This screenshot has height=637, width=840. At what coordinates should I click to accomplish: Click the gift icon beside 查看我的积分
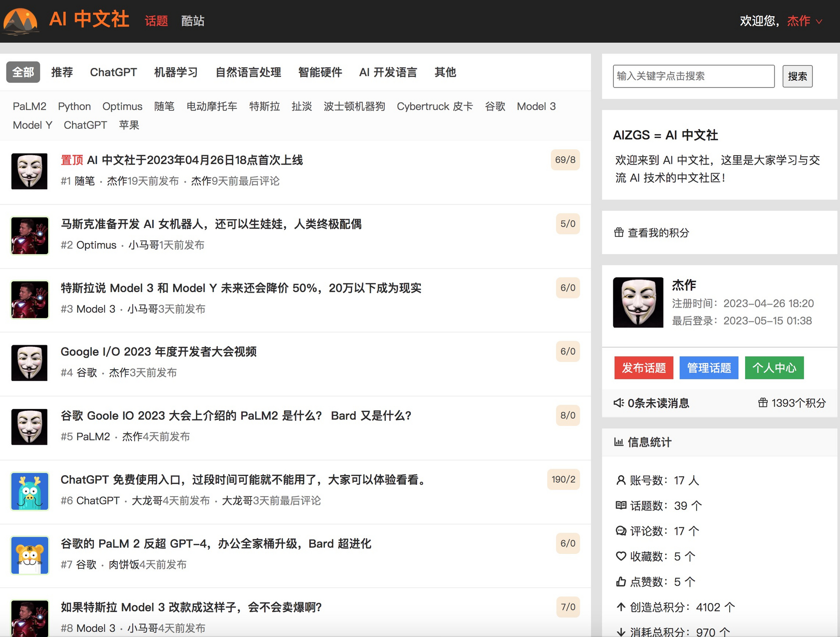click(619, 232)
